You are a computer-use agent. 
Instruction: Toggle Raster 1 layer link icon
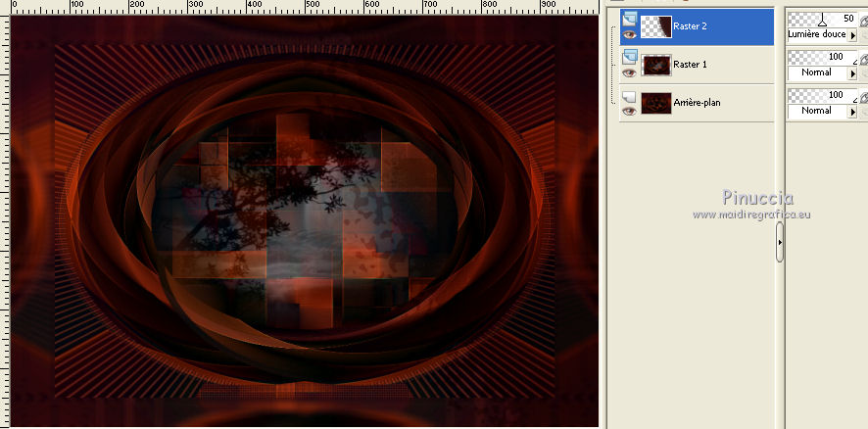click(863, 59)
